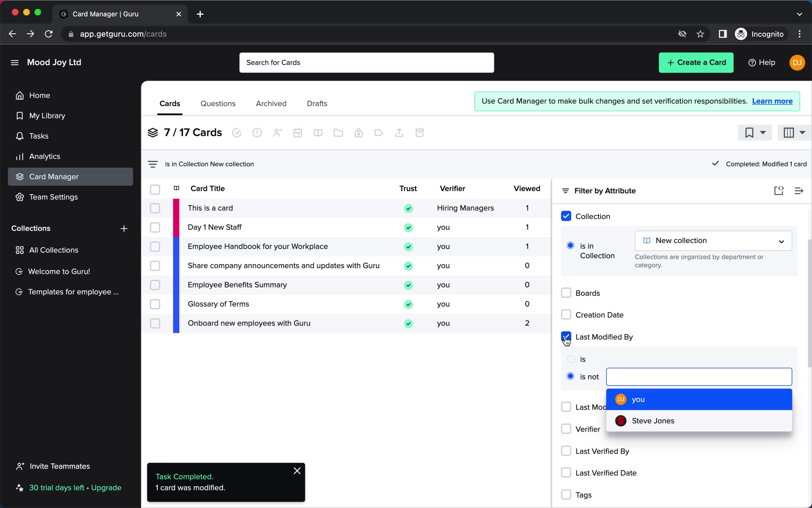The width and height of the screenshot is (812, 508).
Task: Click the Search for Cards field
Action: 367,62
